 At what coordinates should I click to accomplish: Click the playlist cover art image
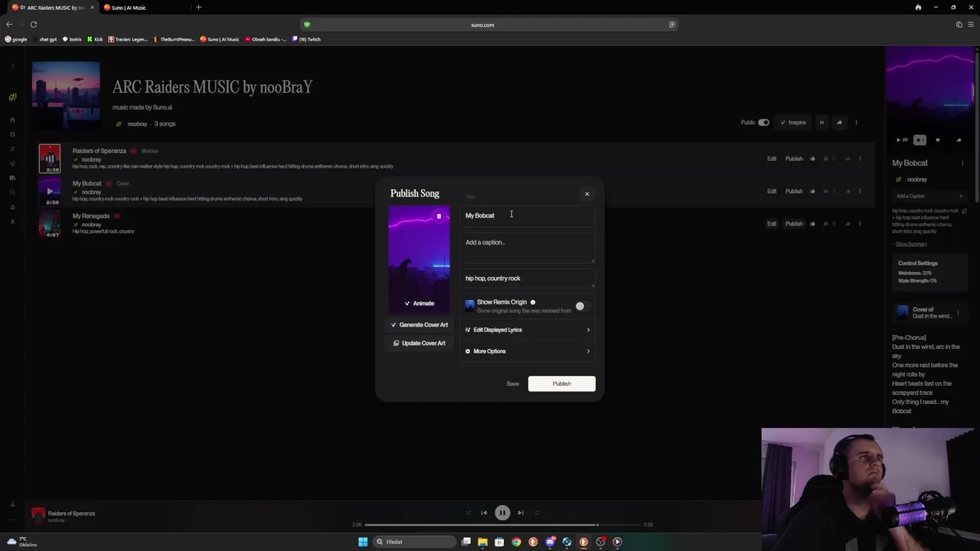click(66, 94)
